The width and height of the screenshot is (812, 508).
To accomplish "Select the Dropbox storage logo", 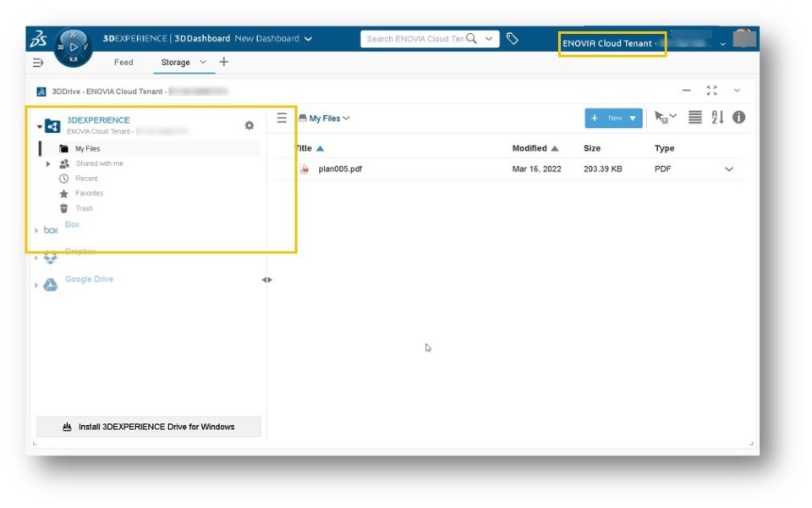I will click(x=50, y=257).
